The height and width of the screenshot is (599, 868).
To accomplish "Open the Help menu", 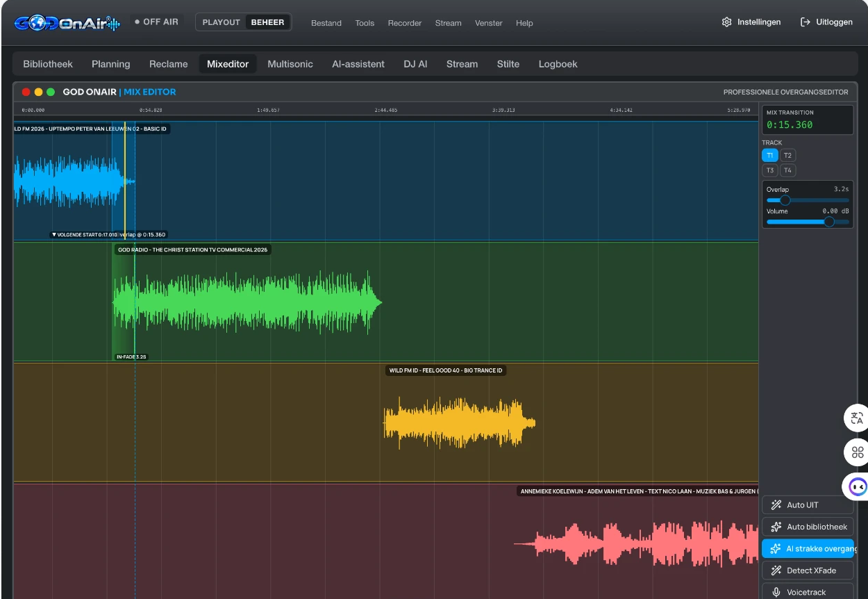I will [x=524, y=23].
